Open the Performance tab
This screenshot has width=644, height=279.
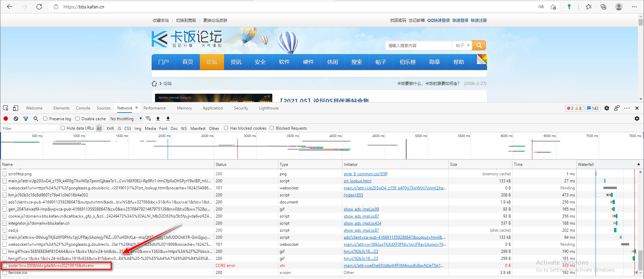pos(155,108)
